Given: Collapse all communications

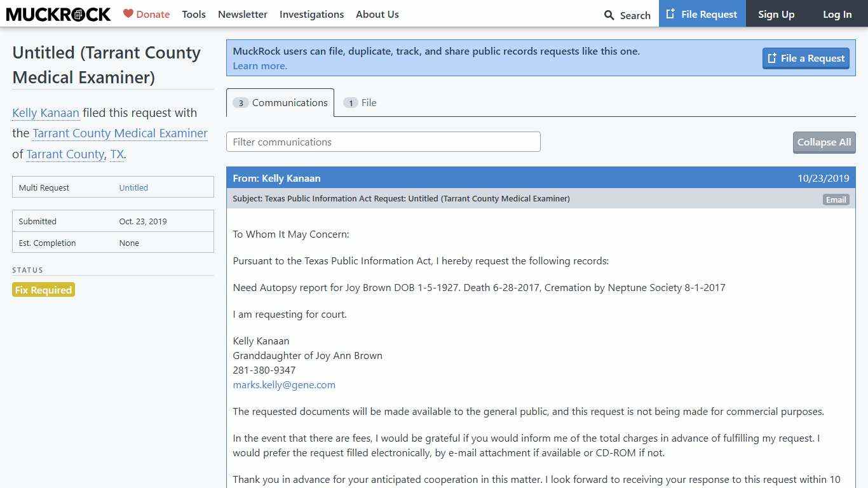Looking at the screenshot, I should [x=824, y=142].
